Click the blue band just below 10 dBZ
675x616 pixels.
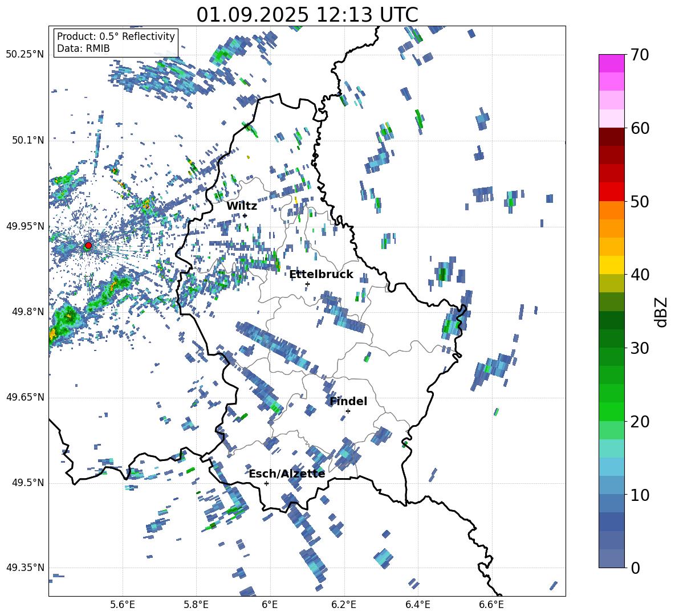tap(611, 503)
